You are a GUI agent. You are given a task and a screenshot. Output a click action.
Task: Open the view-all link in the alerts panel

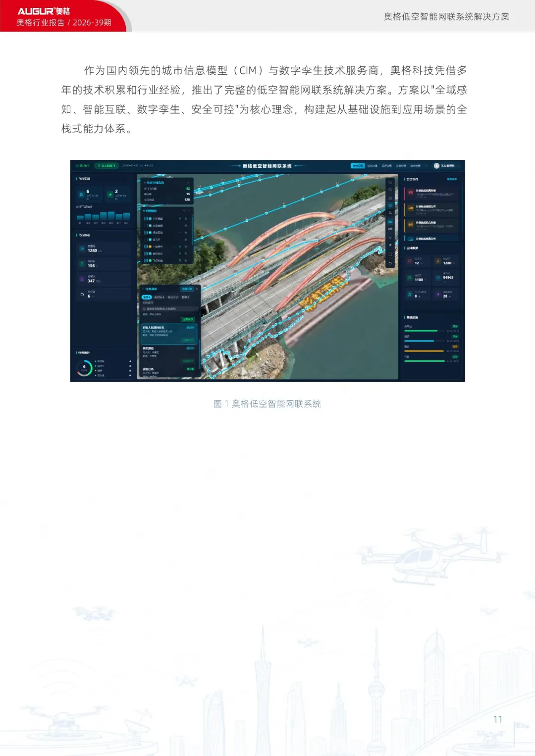pyautogui.click(x=452, y=179)
